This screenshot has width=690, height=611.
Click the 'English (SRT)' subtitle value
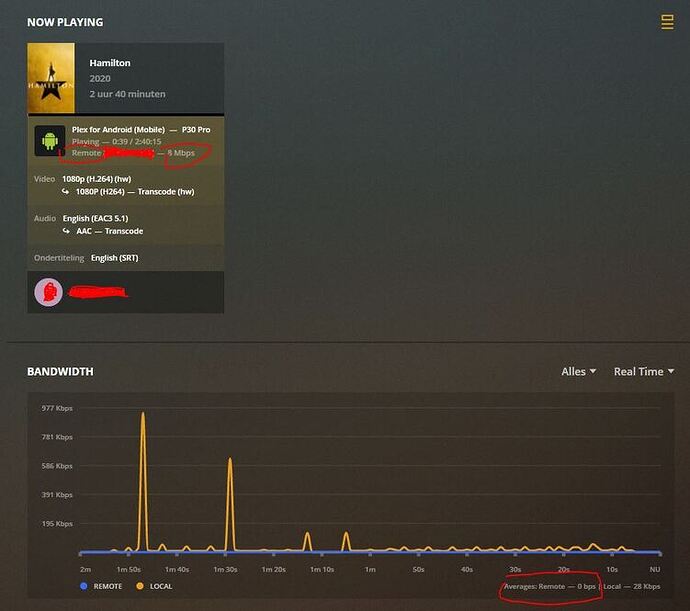[x=114, y=258]
